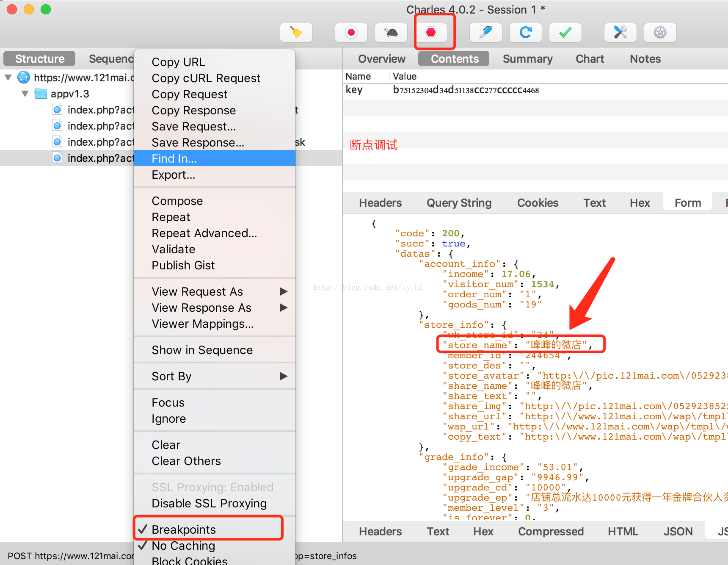The image size is (728, 565).
Task: Open the Chart tab
Action: pyautogui.click(x=590, y=59)
